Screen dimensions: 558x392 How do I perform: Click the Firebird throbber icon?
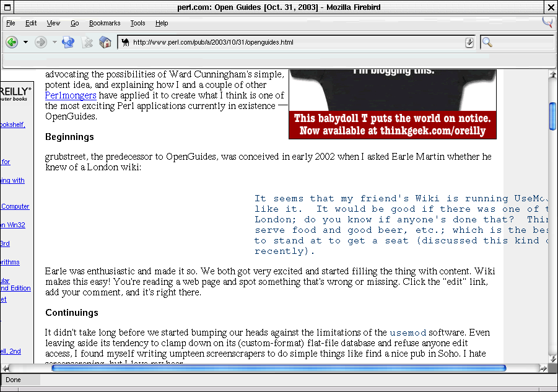tap(547, 22)
